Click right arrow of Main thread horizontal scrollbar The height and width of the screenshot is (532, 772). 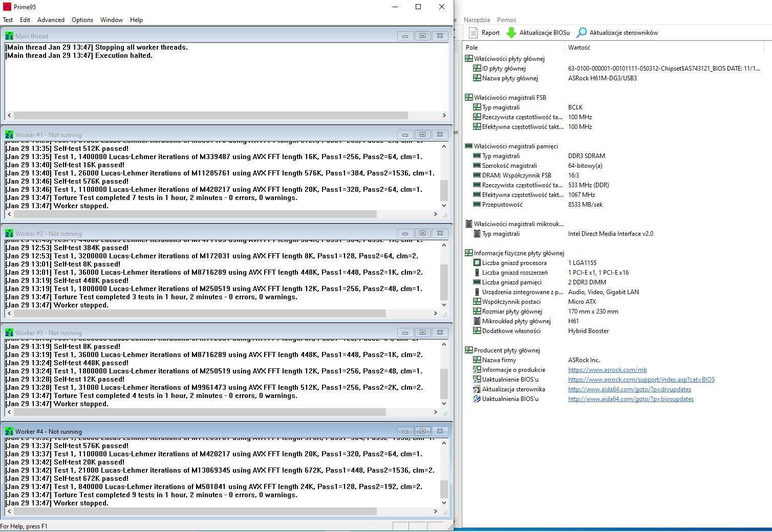444,116
